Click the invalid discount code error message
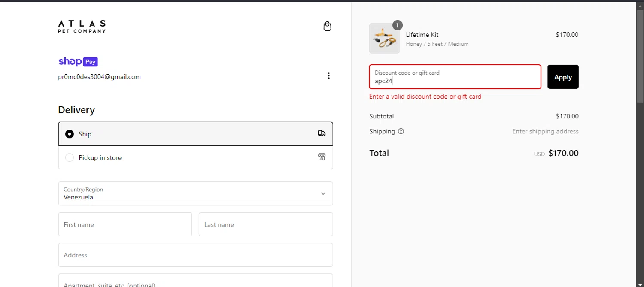 click(x=425, y=97)
